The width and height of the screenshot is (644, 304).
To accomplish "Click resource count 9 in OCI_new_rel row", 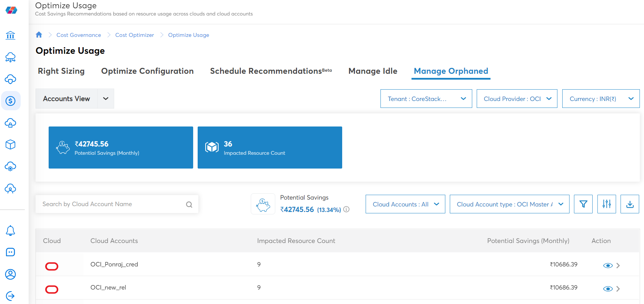I will click(259, 287).
